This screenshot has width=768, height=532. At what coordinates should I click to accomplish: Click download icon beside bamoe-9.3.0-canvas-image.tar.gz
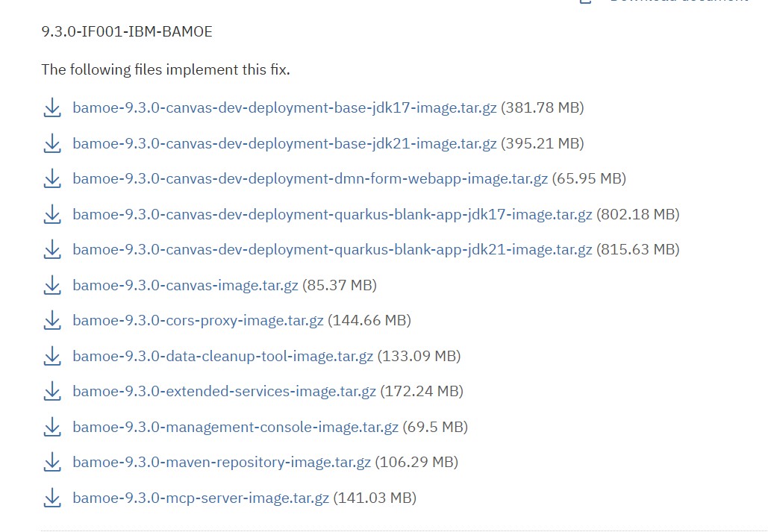click(x=52, y=285)
